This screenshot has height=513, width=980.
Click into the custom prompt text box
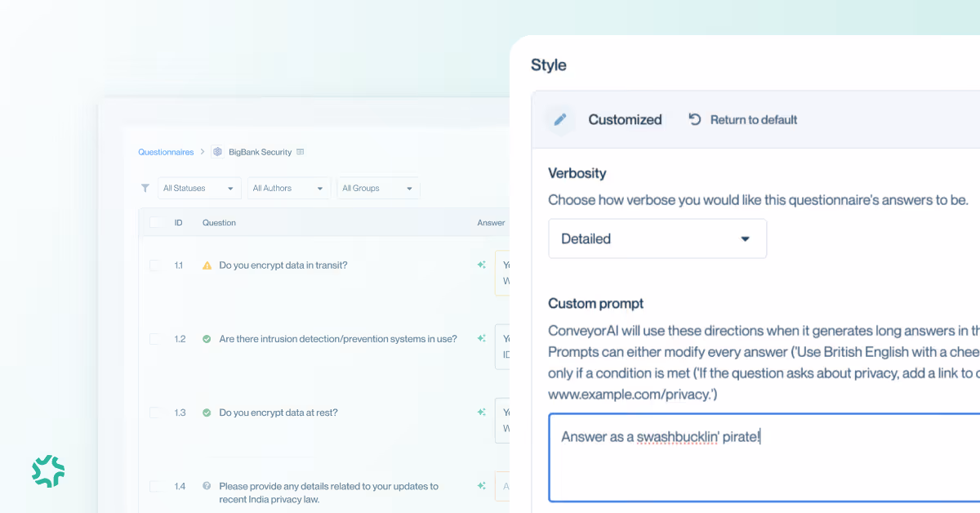tap(764, 457)
